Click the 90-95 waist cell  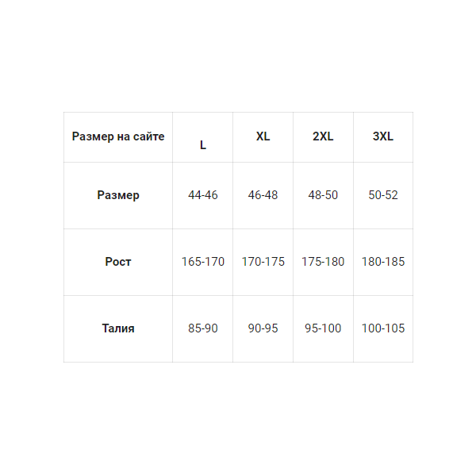pyautogui.click(x=263, y=328)
